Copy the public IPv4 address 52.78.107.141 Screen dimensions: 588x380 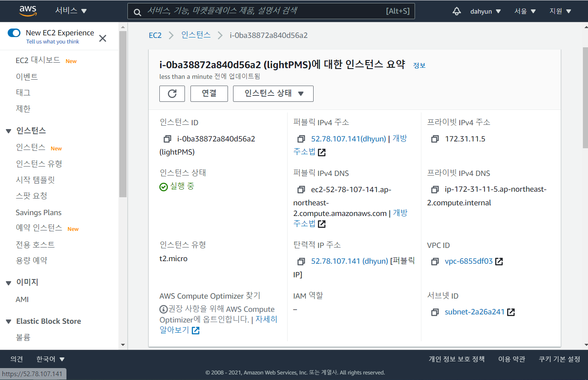click(x=301, y=139)
